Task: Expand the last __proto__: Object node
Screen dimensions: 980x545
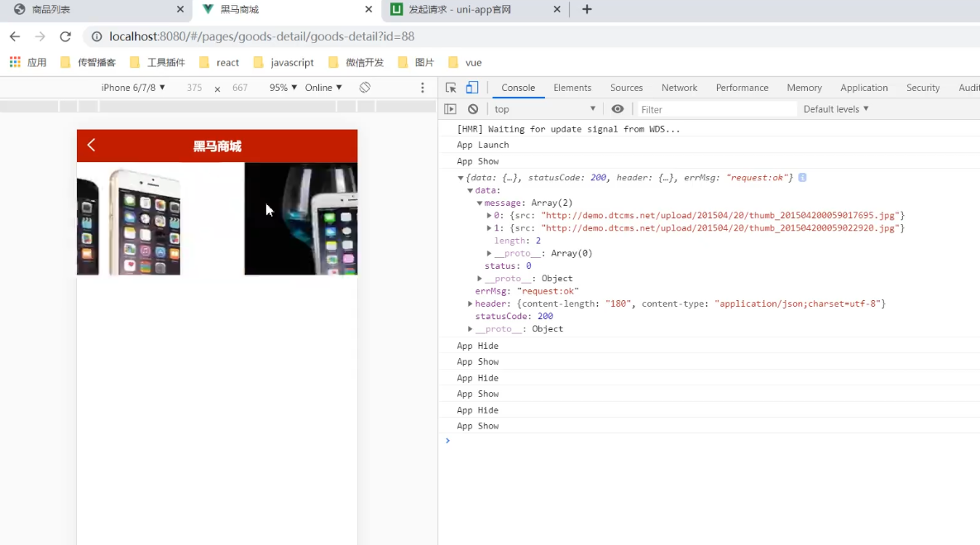Action: [x=470, y=329]
